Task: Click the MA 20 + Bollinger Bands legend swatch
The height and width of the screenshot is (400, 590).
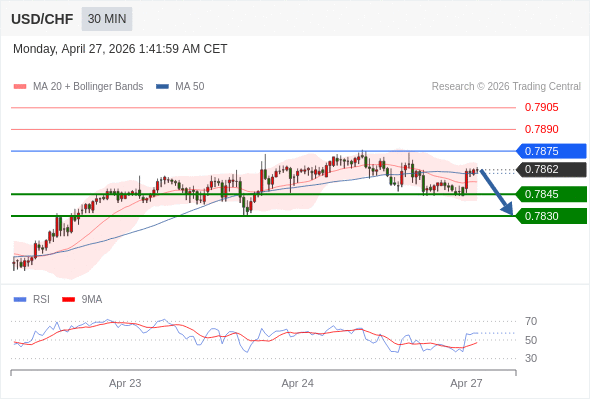Action: 20,87
